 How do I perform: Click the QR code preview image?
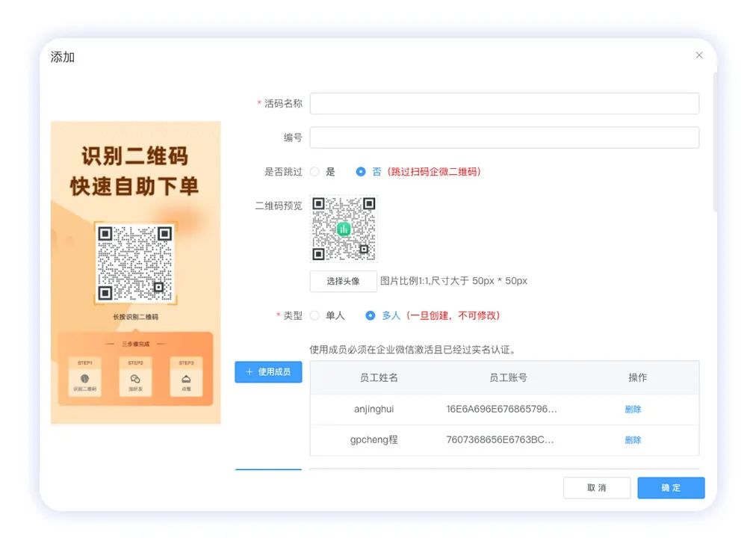344,229
